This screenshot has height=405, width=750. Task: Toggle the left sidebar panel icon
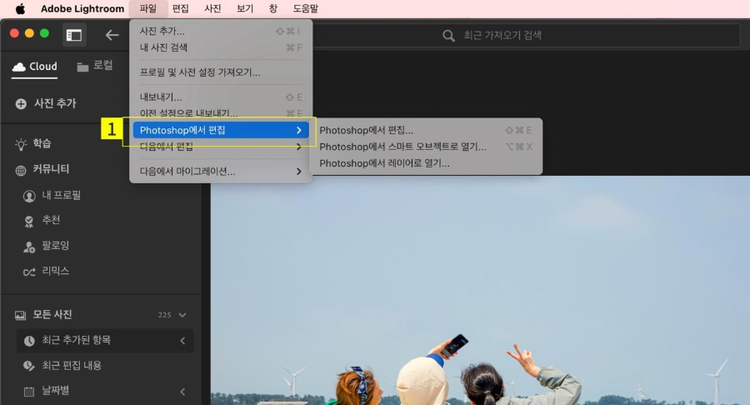pyautogui.click(x=74, y=35)
